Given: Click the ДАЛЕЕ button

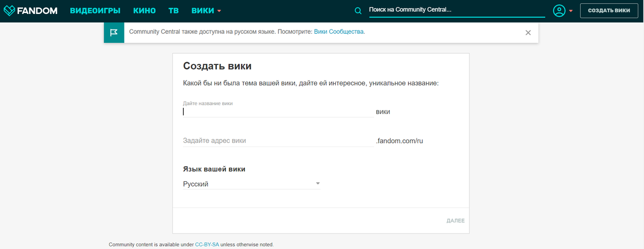Looking at the screenshot, I should (456, 221).
